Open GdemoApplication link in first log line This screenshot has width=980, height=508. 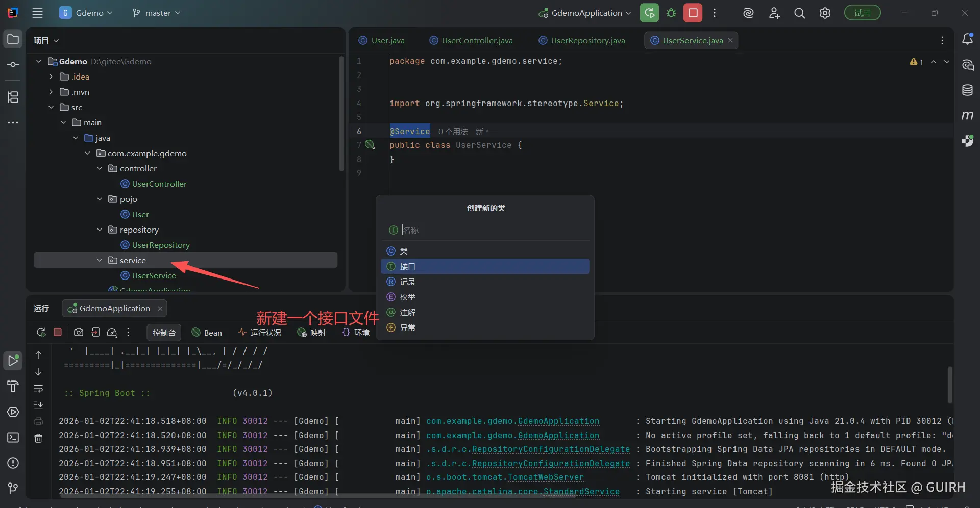(558, 421)
